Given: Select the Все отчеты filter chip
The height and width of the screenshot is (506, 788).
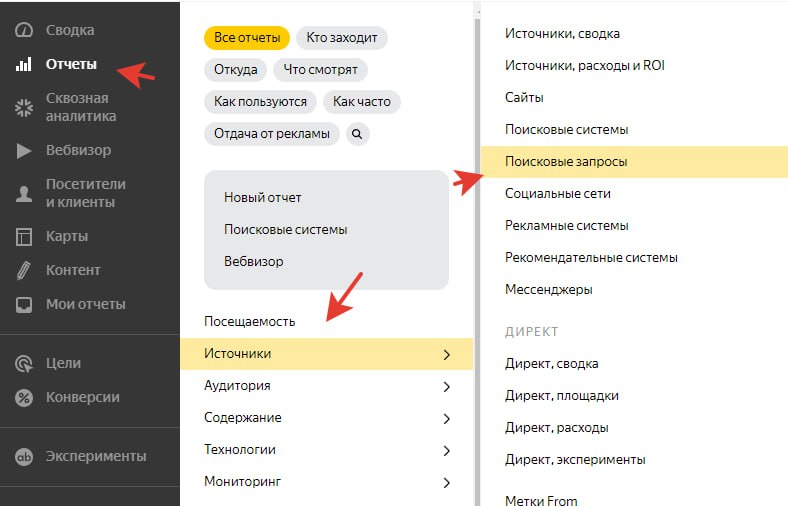Looking at the screenshot, I should [x=247, y=38].
